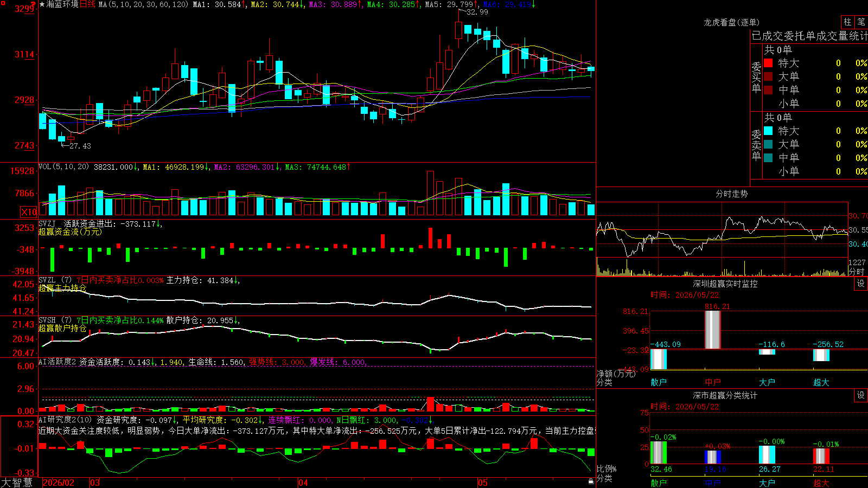The height and width of the screenshot is (488, 868).
Task: Select the SVSH indicator label
Action: point(47,320)
